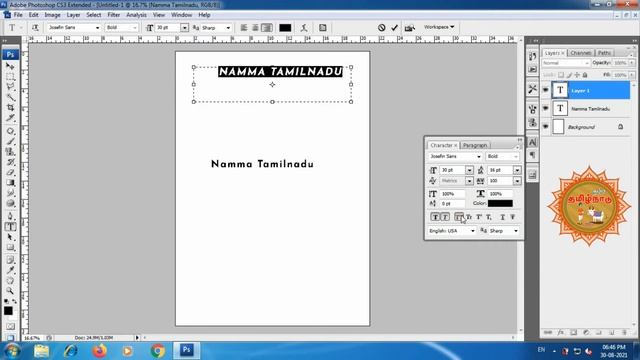Open Workspace dropdown
This screenshot has height=360, width=640.
coord(439,27)
